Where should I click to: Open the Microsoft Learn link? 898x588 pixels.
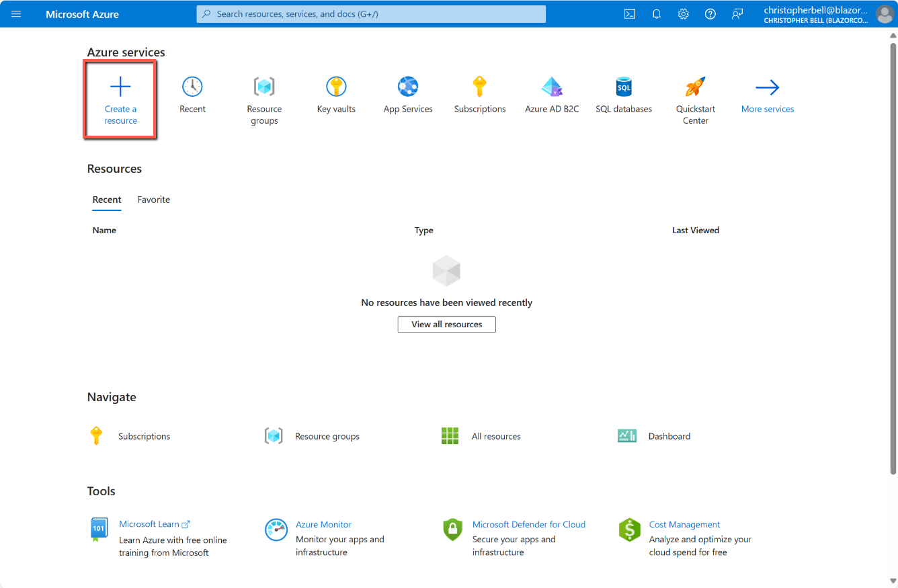coord(149,524)
